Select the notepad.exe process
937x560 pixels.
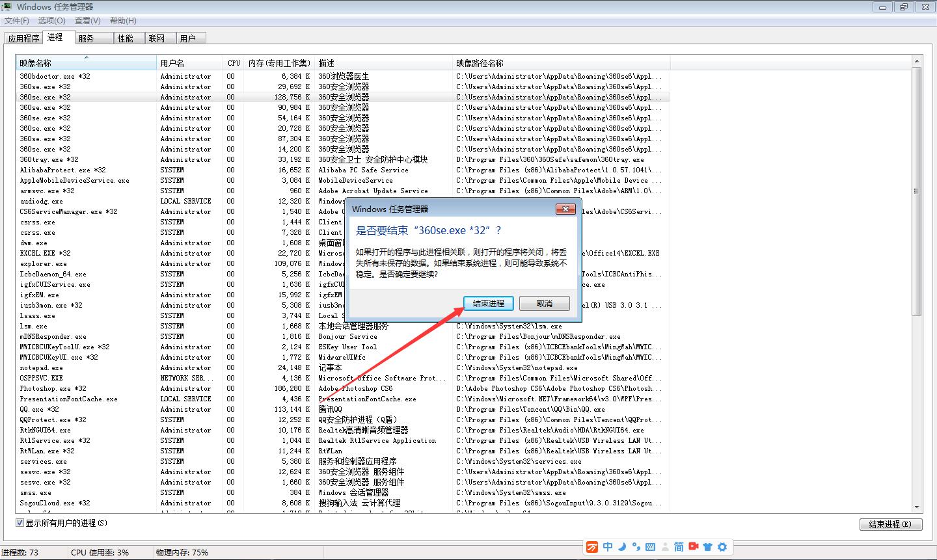[x=343, y=367]
